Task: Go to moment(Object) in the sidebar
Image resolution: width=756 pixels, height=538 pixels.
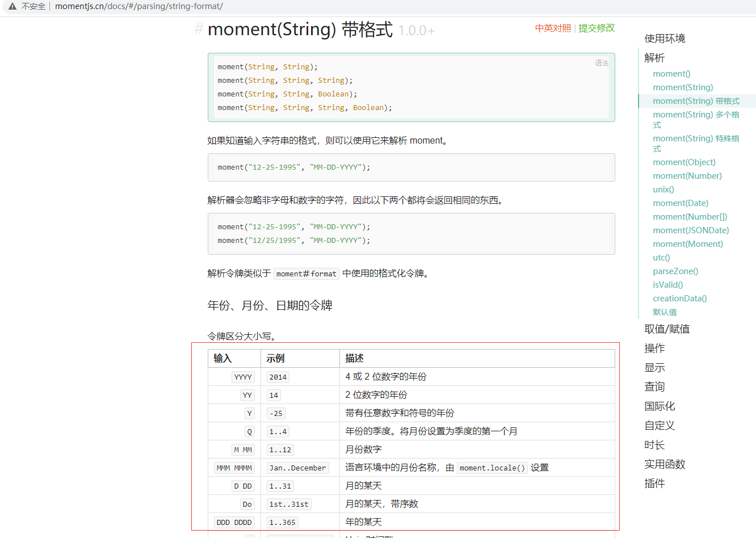Action: tap(684, 162)
